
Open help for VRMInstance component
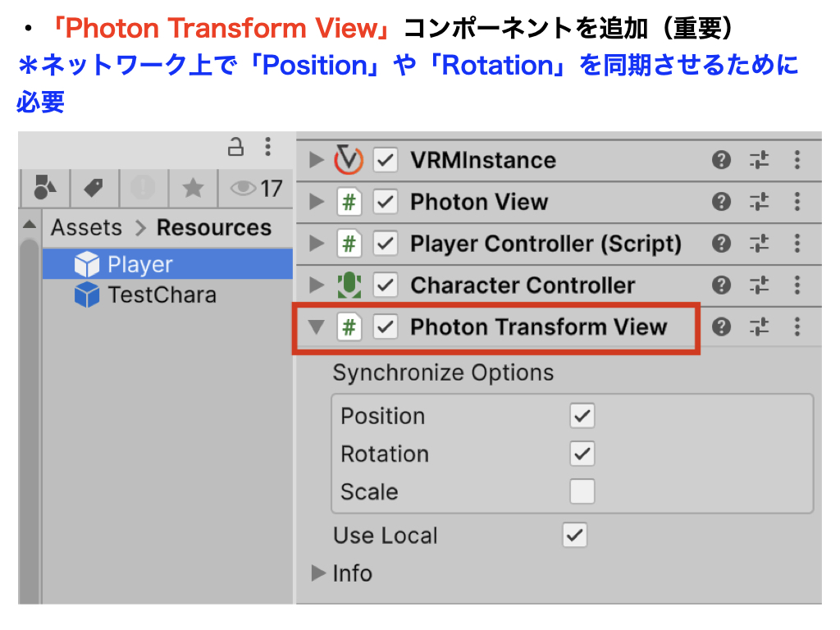pos(721,160)
